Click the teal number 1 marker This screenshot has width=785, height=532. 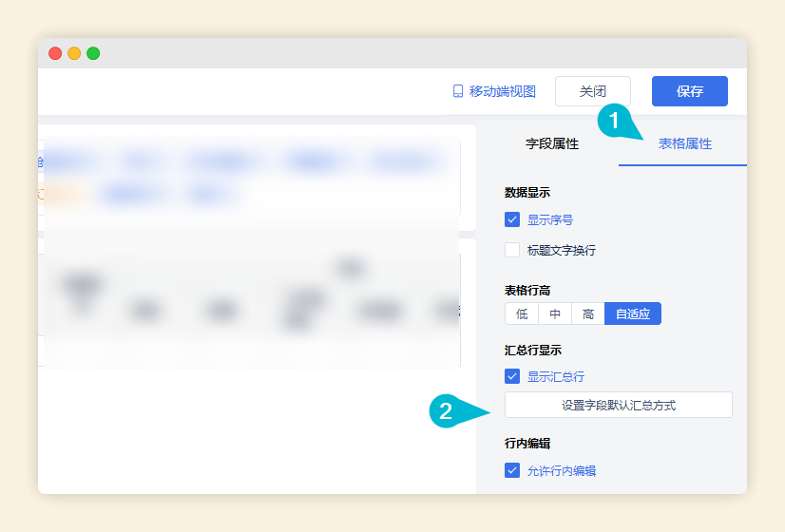coord(615,121)
